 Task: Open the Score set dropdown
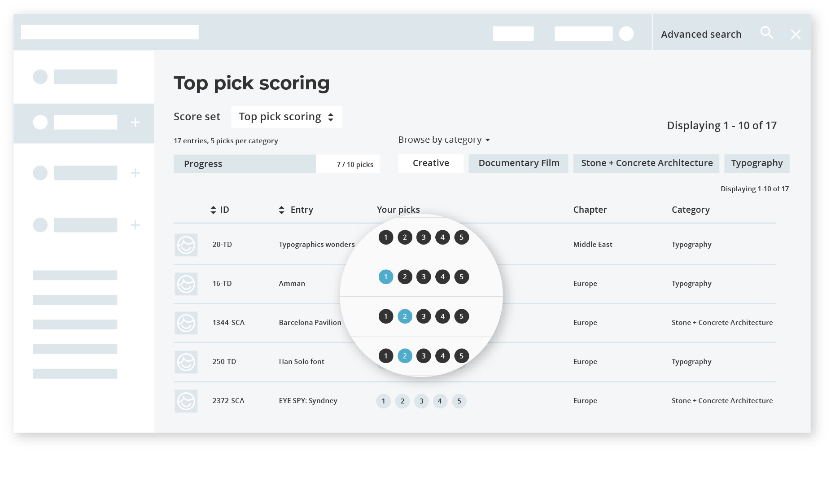[x=286, y=117]
